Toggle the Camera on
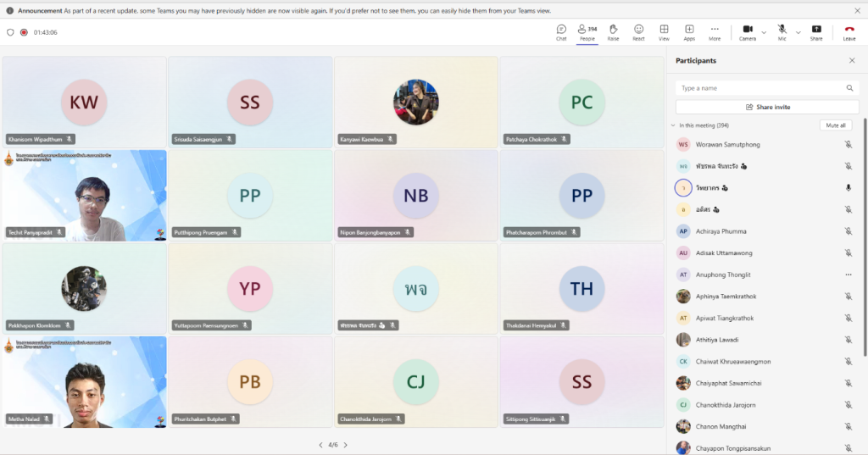This screenshot has width=868, height=455. [x=747, y=31]
